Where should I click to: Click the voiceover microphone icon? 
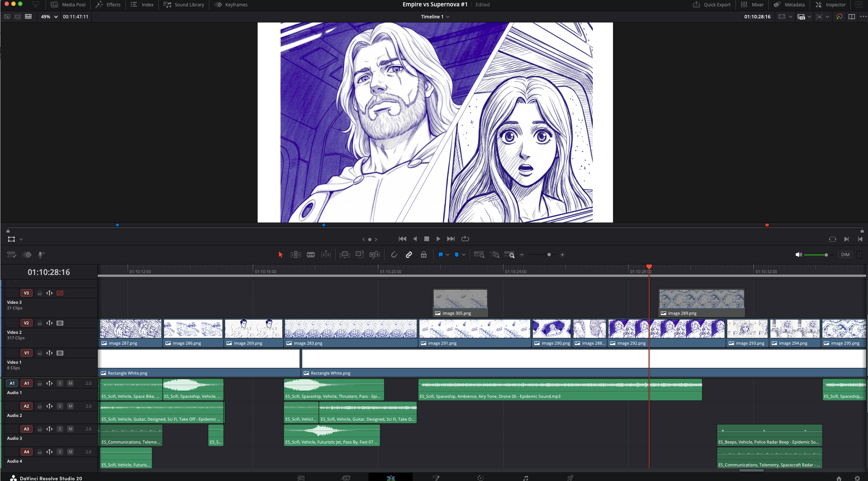(41, 255)
